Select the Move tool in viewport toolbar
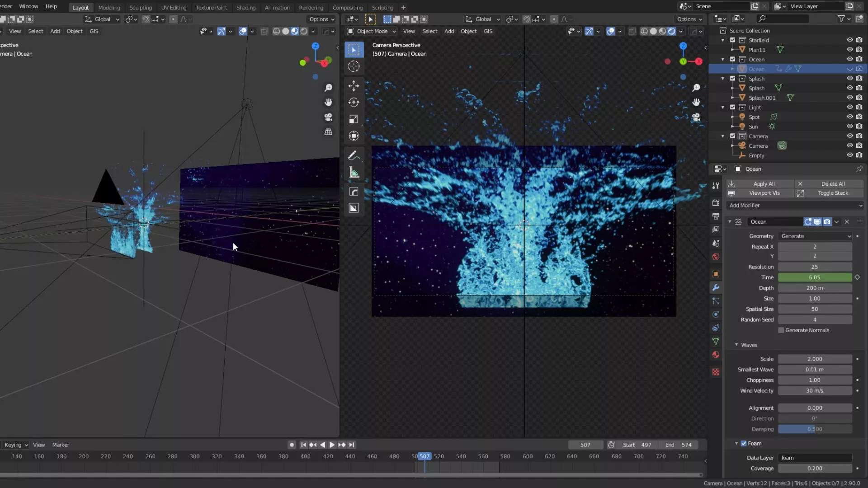This screenshot has width=868, height=488. pyautogui.click(x=354, y=86)
